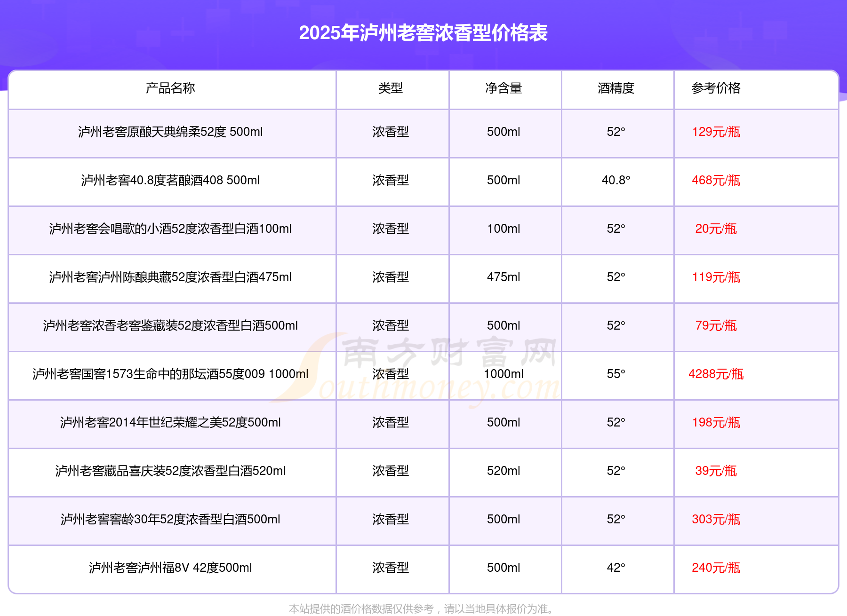847x616 pixels.
Task: Click product 泸州老窖浓香老窖鉴藏装52度浓香型白酒500ml
Action: (170, 325)
